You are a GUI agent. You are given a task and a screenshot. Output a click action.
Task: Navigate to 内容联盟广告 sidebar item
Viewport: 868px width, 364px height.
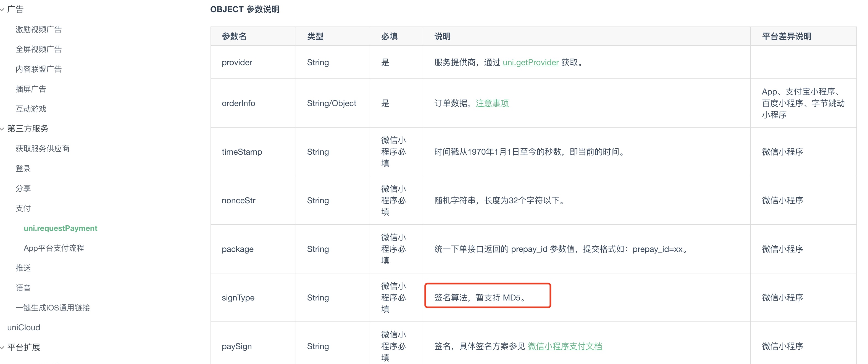click(38, 69)
